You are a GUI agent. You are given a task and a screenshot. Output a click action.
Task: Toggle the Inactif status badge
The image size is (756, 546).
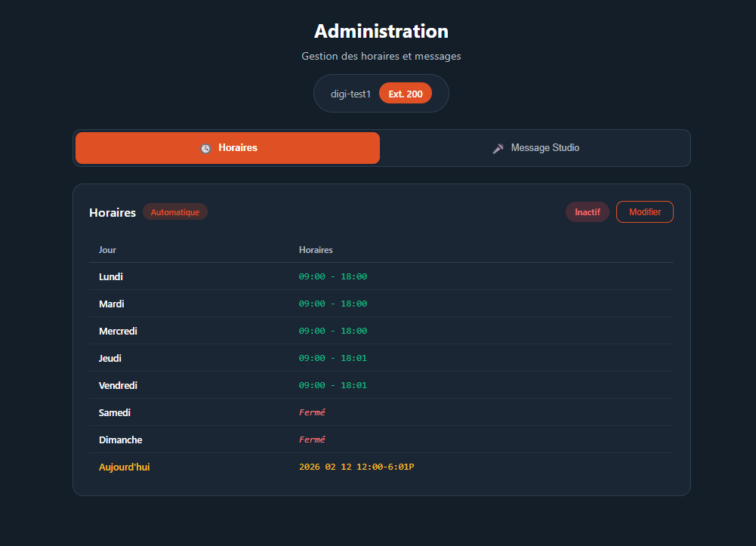pyautogui.click(x=587, y=211)
